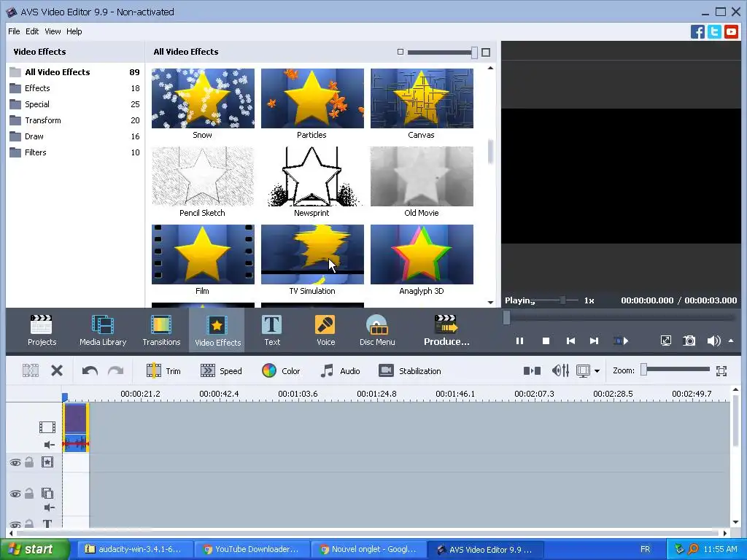Select the Filters category folder

75,152
